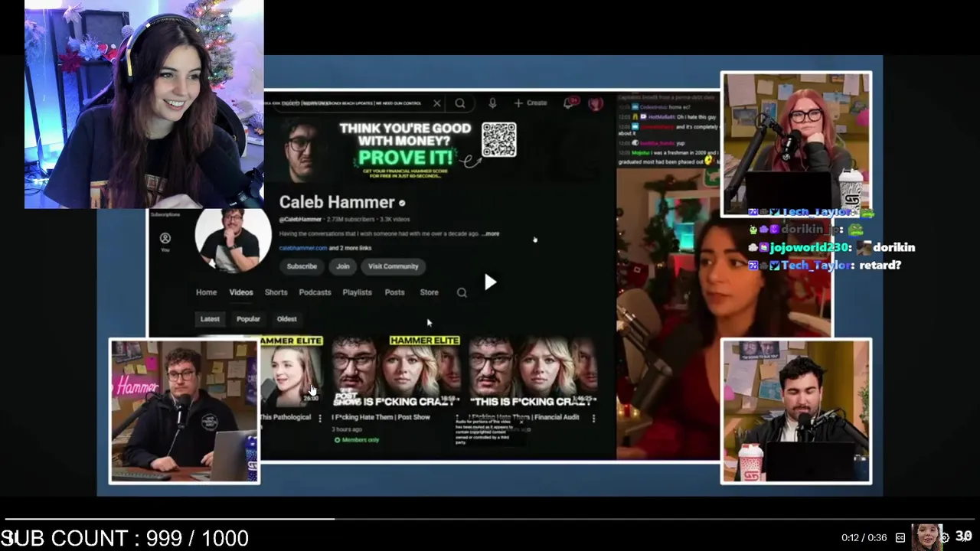This screenshot has width=980, height=551.
Task: Select the Latest sort chip
Action: click(x=210, y=319)
